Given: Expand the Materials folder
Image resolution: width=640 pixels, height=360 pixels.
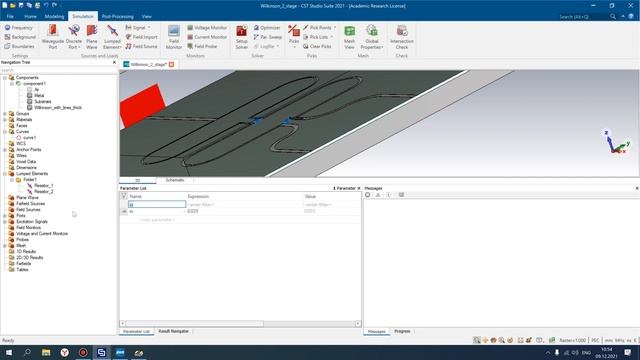Looking at the screenshot, I should 5,120.
